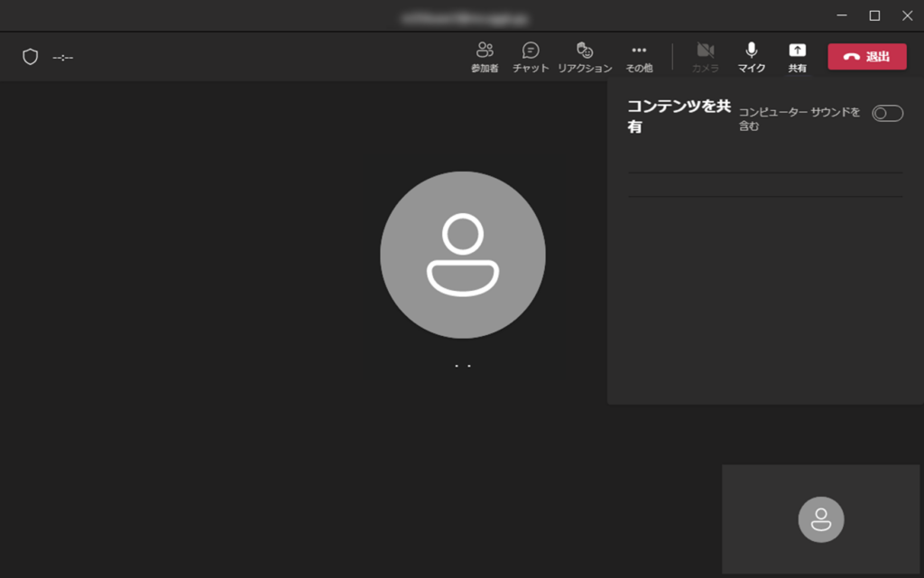
Task: Open the リアクション (reactions) menu
Action: pyautogui.click(x=585, y=57)
